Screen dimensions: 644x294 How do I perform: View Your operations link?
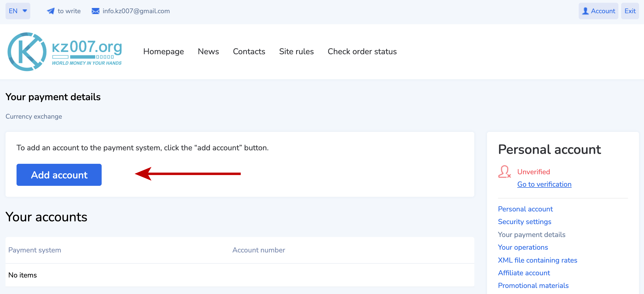coord(523,247)
